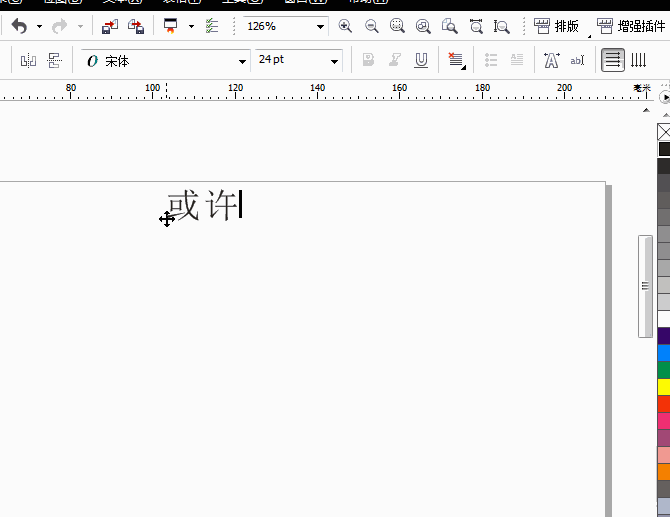
Task: Click the Import file icon
Action: coord(110,26)
